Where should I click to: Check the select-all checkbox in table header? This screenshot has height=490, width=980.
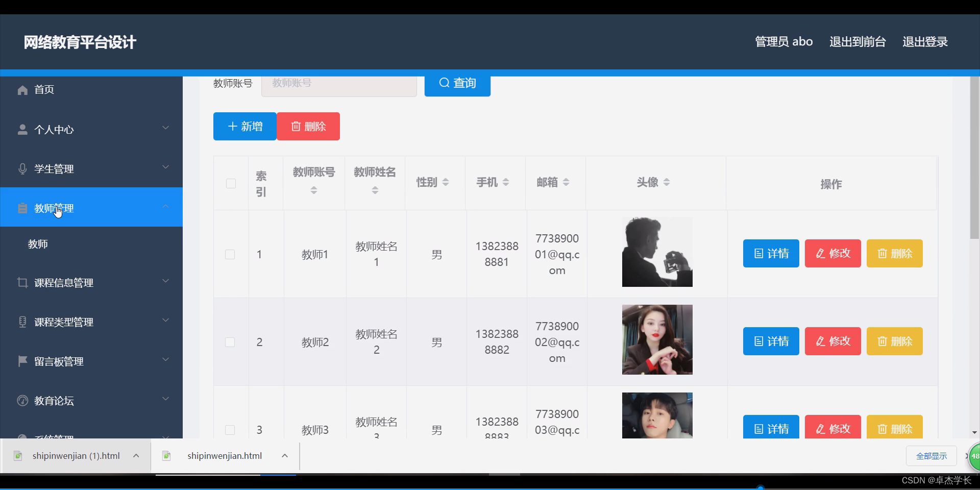tap(231, 184)
